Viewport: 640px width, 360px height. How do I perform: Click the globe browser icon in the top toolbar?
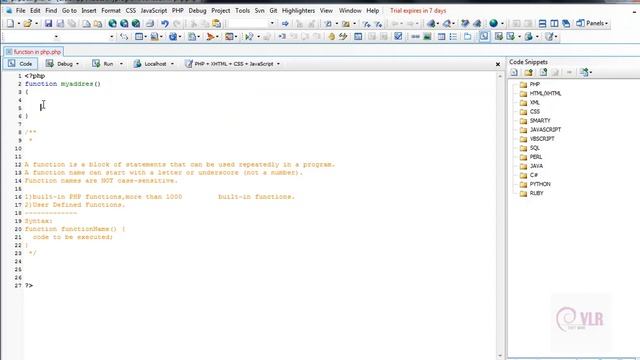pyautogui.click(x=493, y=24)
